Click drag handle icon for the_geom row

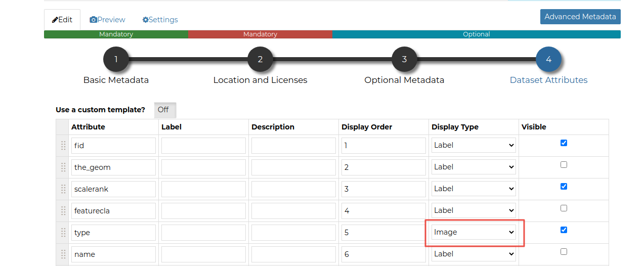click(x=63, y=167)
